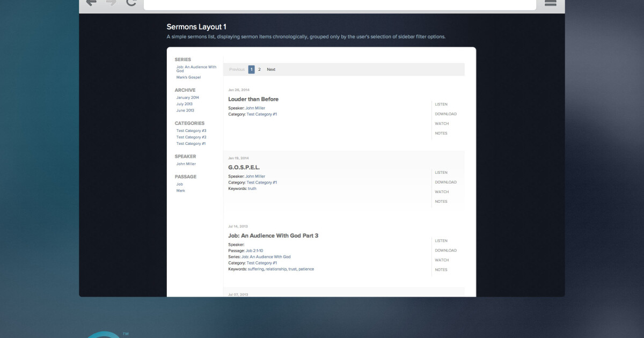644x338 pixels.
Task: Listen to the Louder than Before sermon
Action: click(x=441, y=104)
